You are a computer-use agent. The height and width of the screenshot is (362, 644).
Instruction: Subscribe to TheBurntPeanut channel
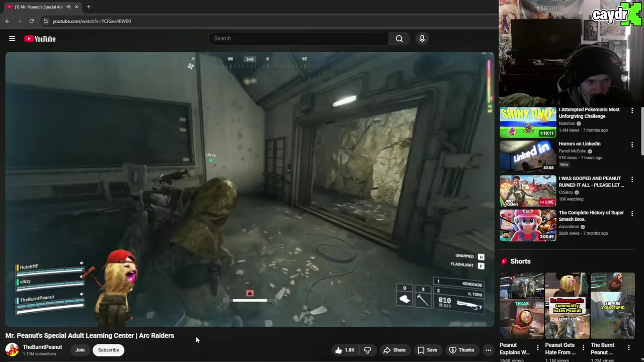pyautogui.click(x=109, y=350)
